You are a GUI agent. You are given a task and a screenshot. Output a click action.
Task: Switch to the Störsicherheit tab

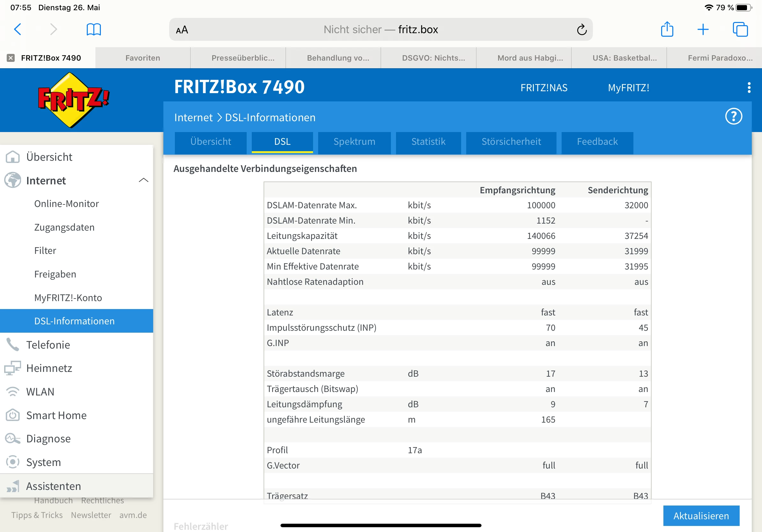(511, 142)
